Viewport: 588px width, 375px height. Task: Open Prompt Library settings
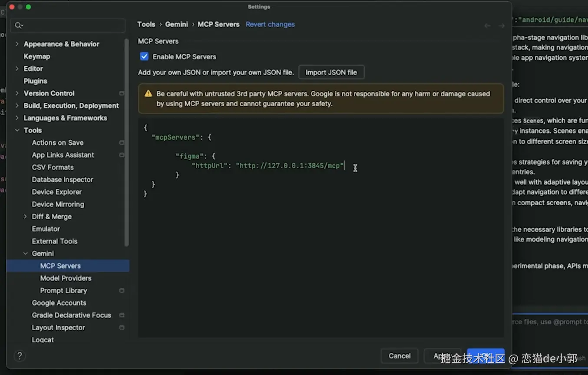point(63,291)
